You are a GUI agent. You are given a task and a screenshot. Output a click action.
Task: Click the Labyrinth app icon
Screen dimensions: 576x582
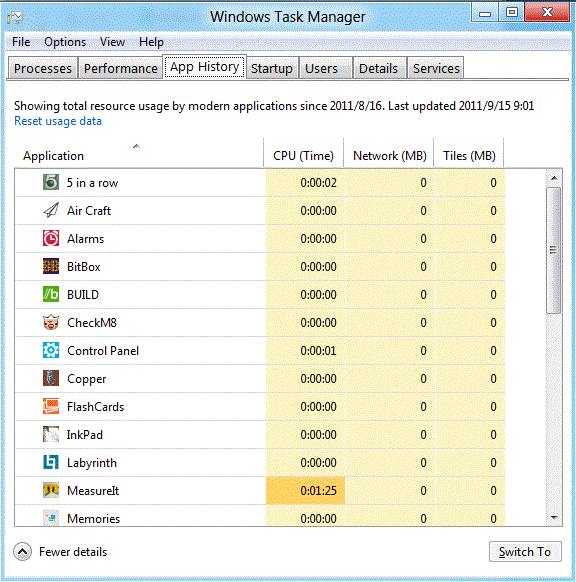coord(51,462)
